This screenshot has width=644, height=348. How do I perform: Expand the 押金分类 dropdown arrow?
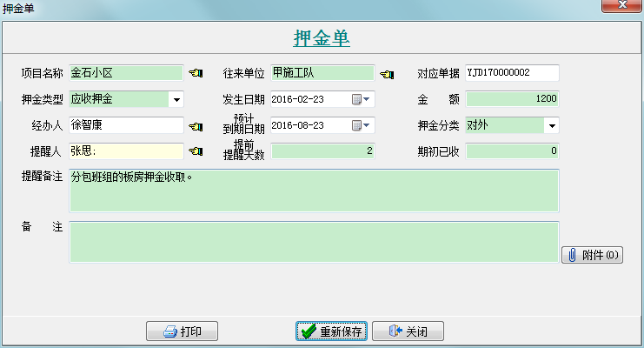552,125
